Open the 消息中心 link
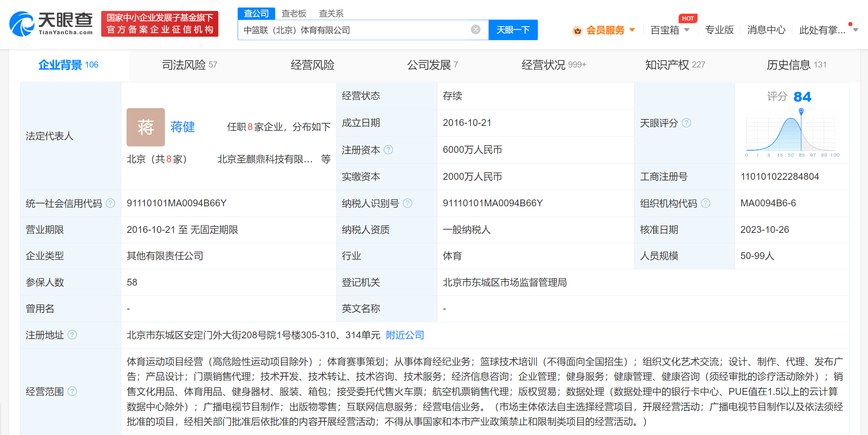The image size is (868, 435). coord(766,30)
